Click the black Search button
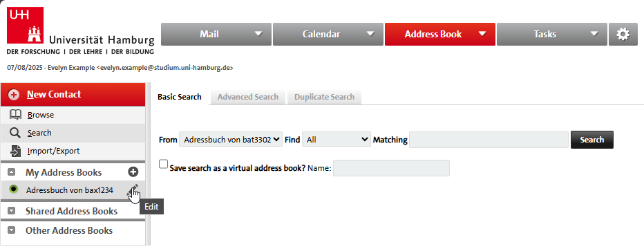This screenshot has width=644, height=249. pos(592,140)
